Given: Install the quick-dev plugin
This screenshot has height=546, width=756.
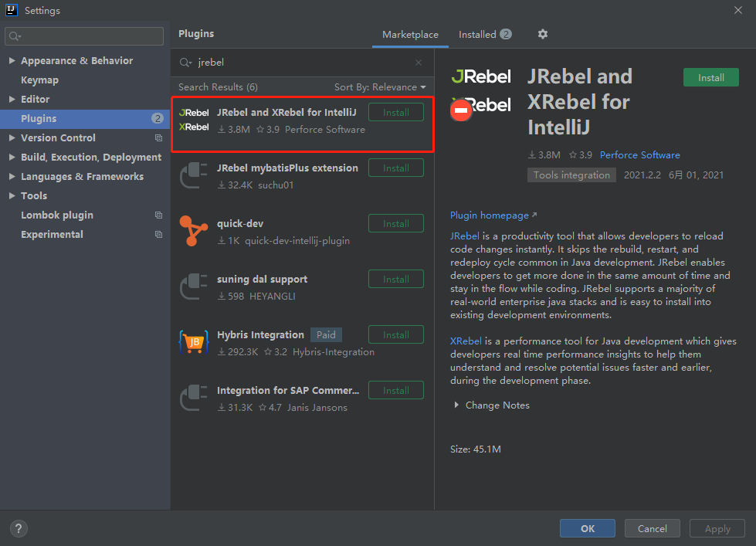Looking at the screenshot, I should (396, 223).
